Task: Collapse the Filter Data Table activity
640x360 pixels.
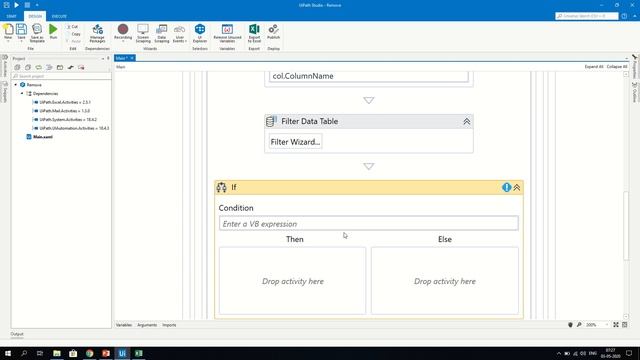Action: [467, 122]
